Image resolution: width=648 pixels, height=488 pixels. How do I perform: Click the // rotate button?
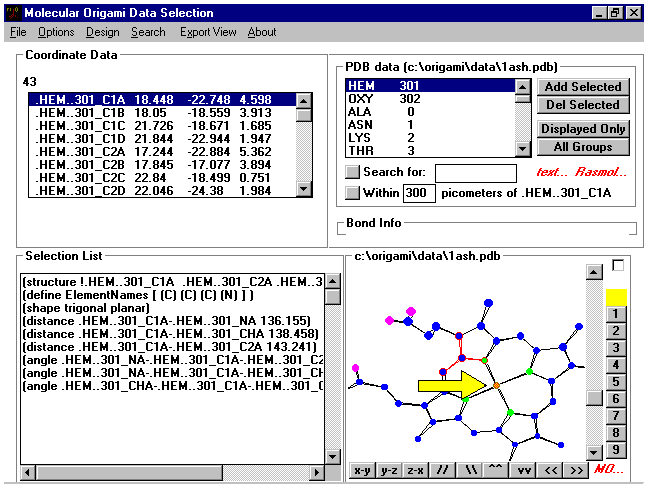pos(443,469)
